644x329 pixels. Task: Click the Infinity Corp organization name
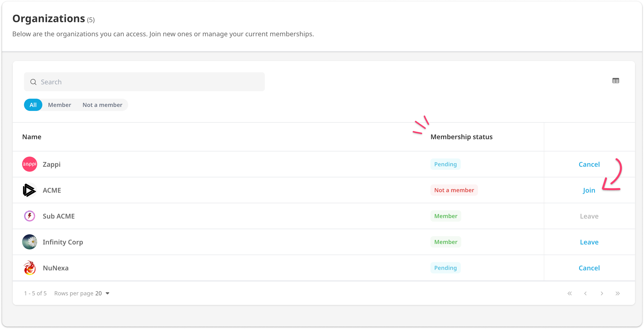63,242
